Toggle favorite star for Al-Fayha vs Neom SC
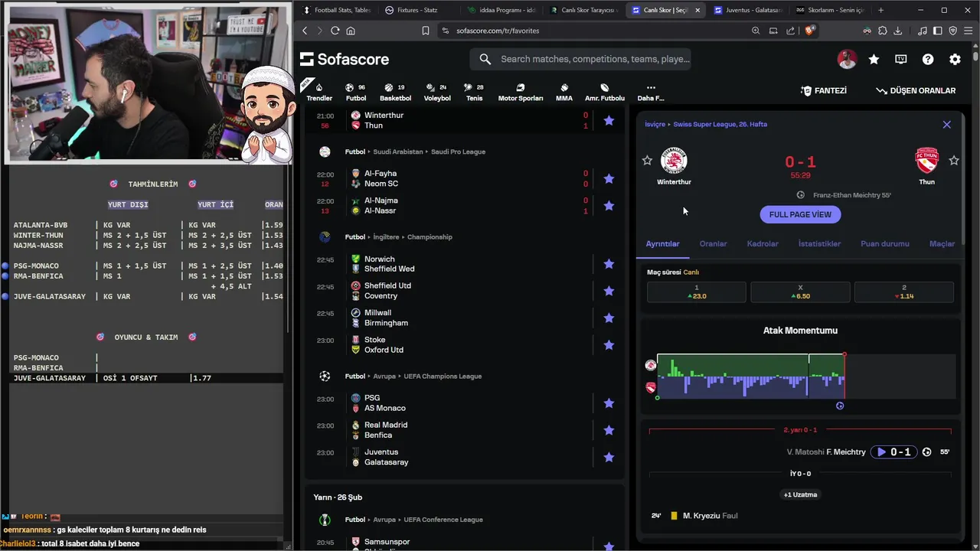This screenshot has width=980, height=551. coord(609,178)
